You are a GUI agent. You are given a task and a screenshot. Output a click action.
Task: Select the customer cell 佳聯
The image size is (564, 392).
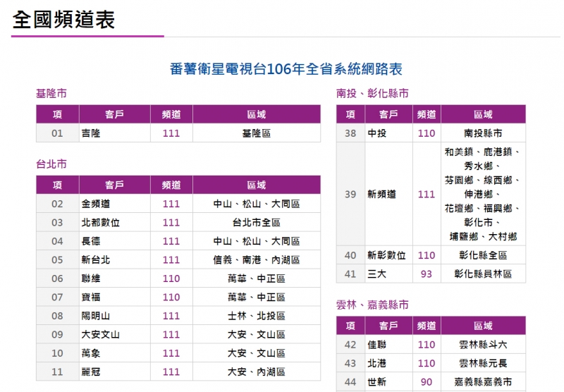[389, 345]
